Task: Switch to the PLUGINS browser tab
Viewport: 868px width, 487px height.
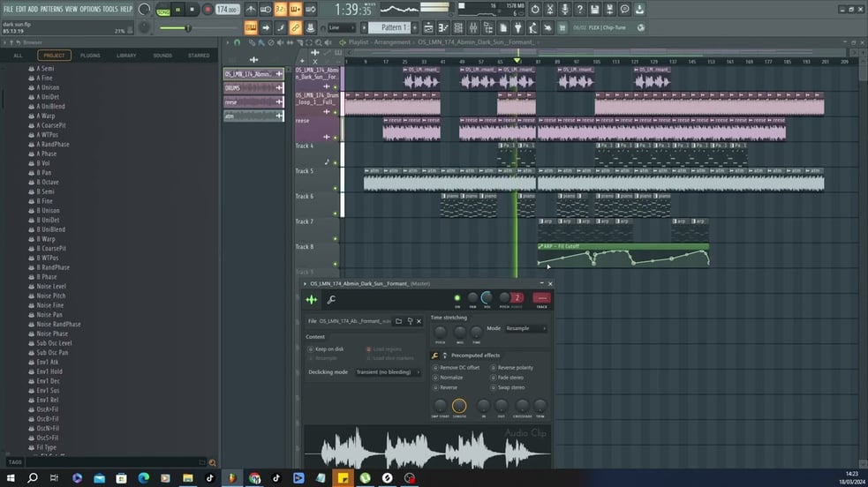Action: pyautogui.click(x=90, y=55)
